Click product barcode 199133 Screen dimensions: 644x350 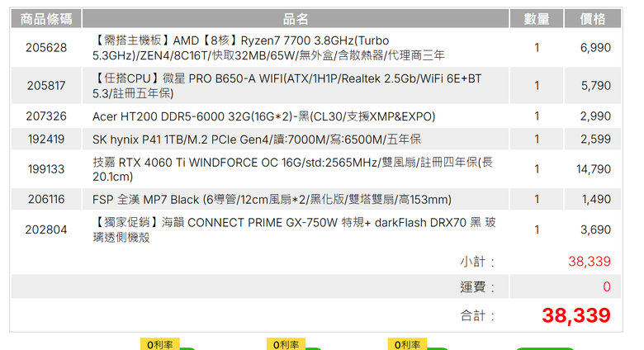click(x=46, y=169)
